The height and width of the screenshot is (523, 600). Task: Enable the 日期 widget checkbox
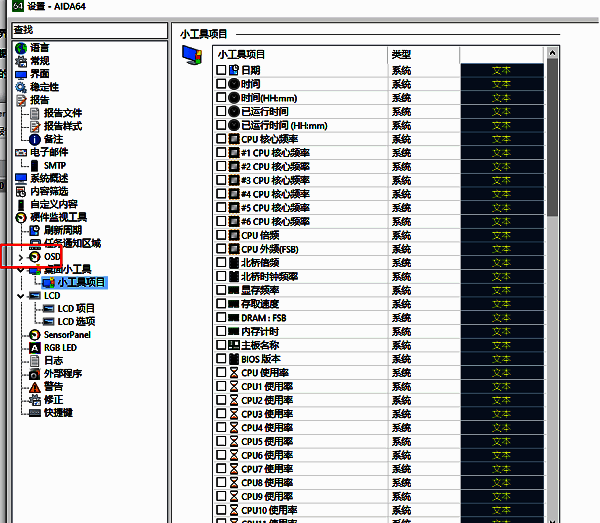tap(221, 71)
